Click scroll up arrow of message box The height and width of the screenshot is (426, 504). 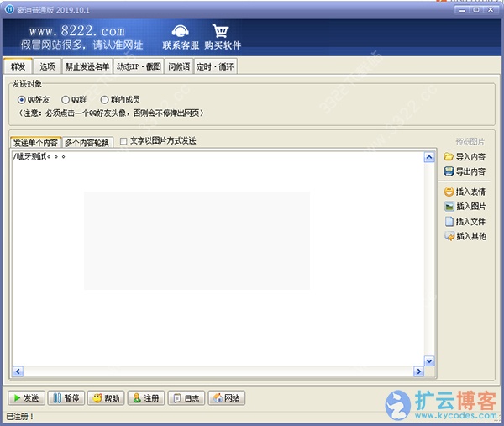tap(429, 157)
